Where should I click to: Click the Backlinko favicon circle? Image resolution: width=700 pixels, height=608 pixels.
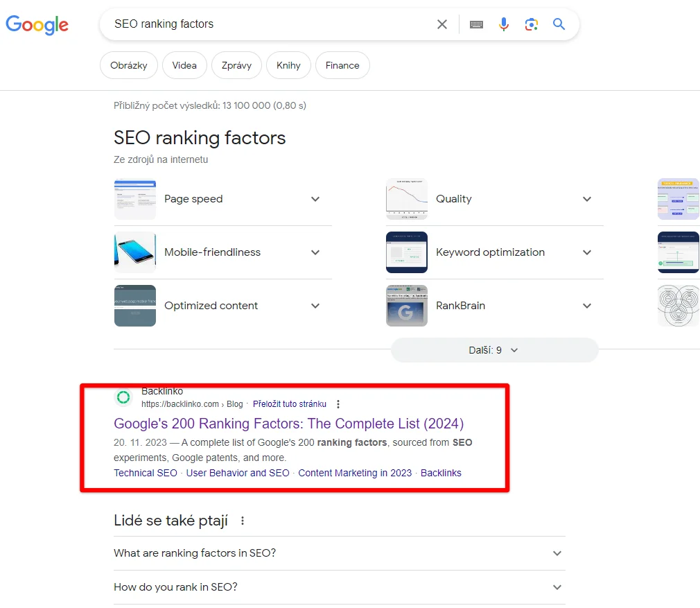coord(123,397)
